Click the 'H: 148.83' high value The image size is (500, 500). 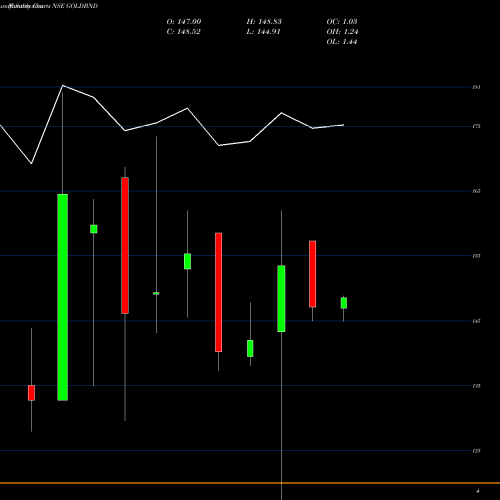coord(264,22)
